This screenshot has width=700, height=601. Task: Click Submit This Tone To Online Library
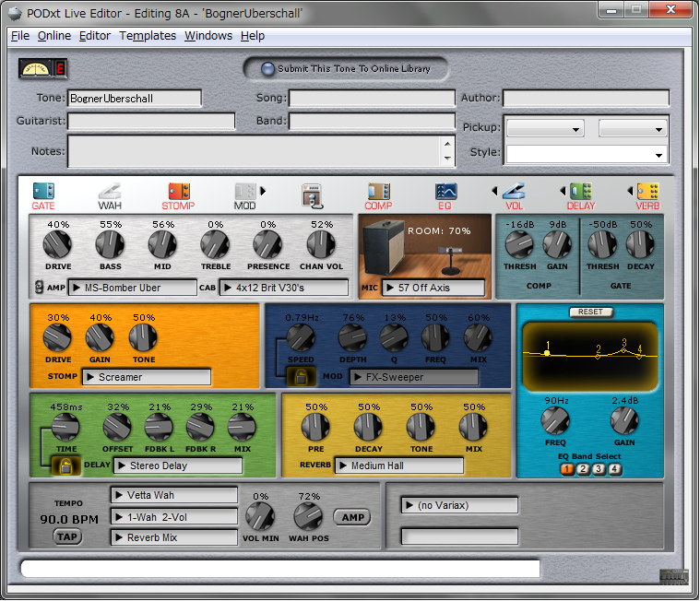click(346, 69)
